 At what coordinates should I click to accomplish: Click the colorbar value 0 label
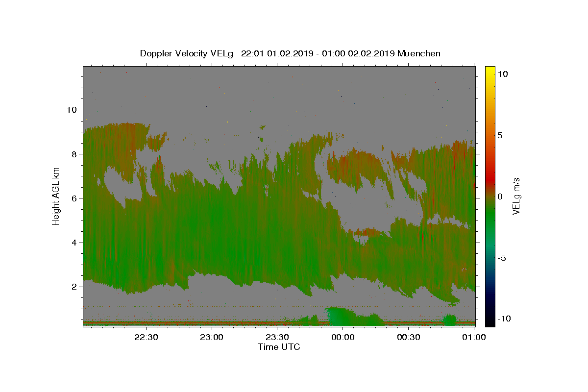tap(500, 196)
